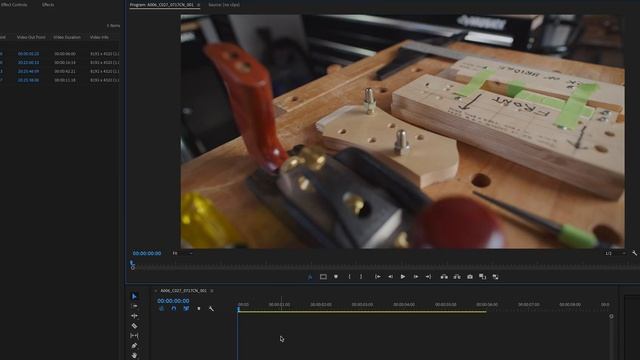This screenshot has width=640, height=360.
Task: Close the A006 sequence timeline tab
Action: [156, 291]
